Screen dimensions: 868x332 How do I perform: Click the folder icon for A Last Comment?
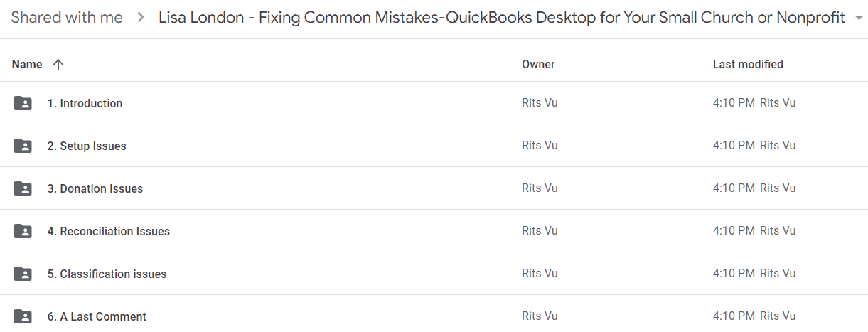(23, 316)
